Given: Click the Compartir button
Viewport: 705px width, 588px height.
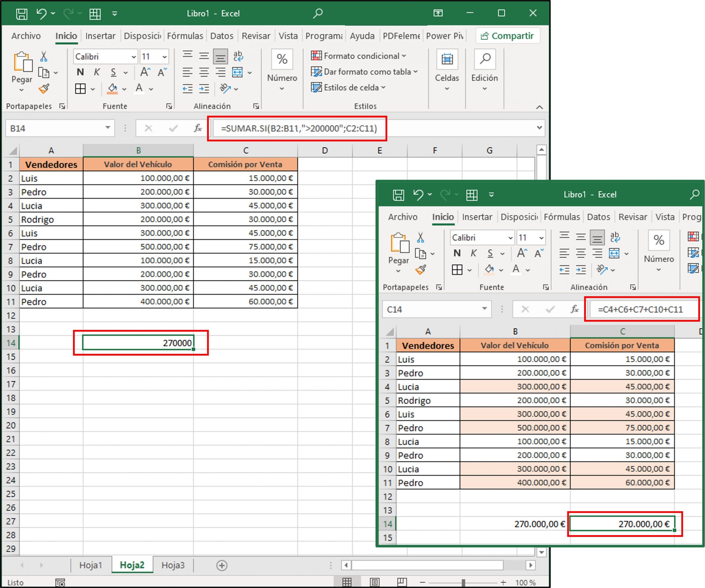Looking at the screenshot, I should [x=508, y=35].
